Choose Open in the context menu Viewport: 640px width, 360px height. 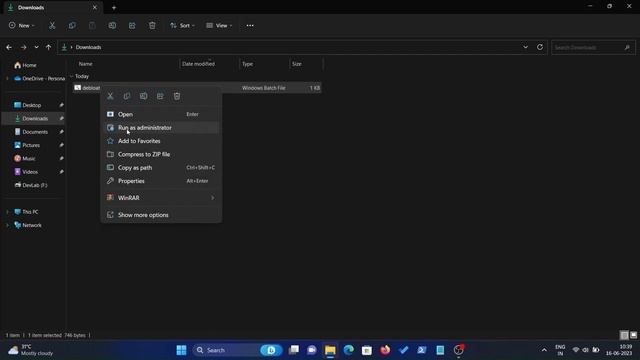coord(161,114)
